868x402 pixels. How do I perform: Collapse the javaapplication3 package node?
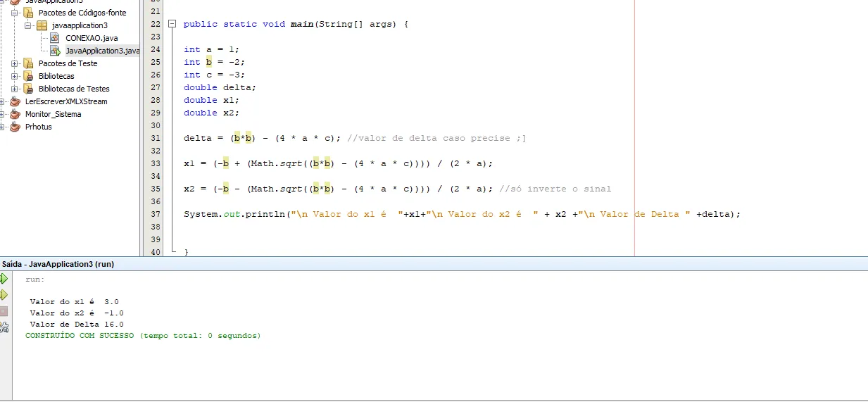tap(29, 25)
